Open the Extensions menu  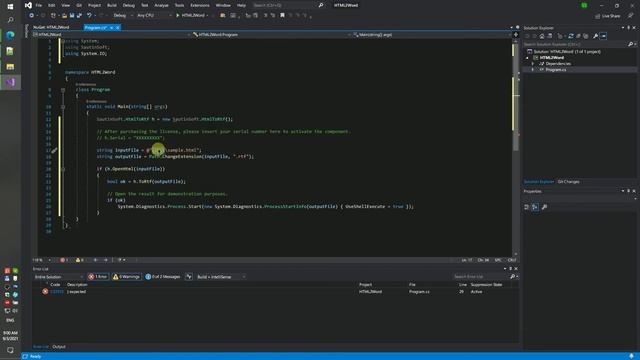coord(200,5)
